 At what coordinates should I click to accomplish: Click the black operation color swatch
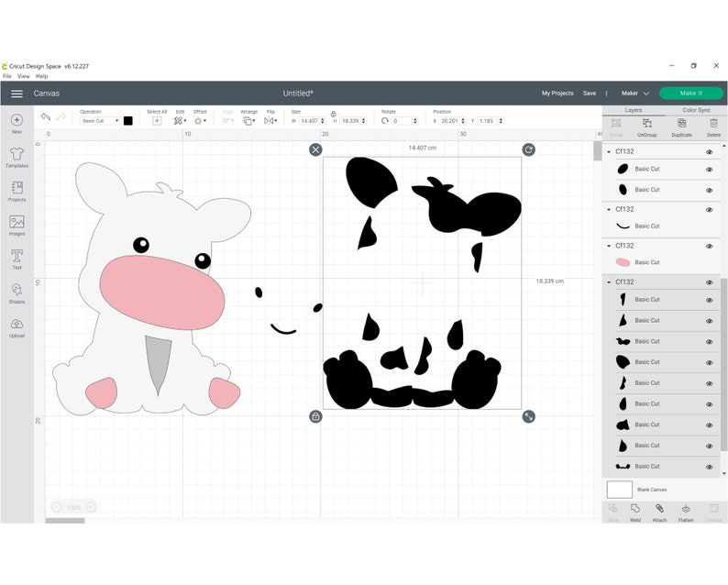(x=128, y=121)
